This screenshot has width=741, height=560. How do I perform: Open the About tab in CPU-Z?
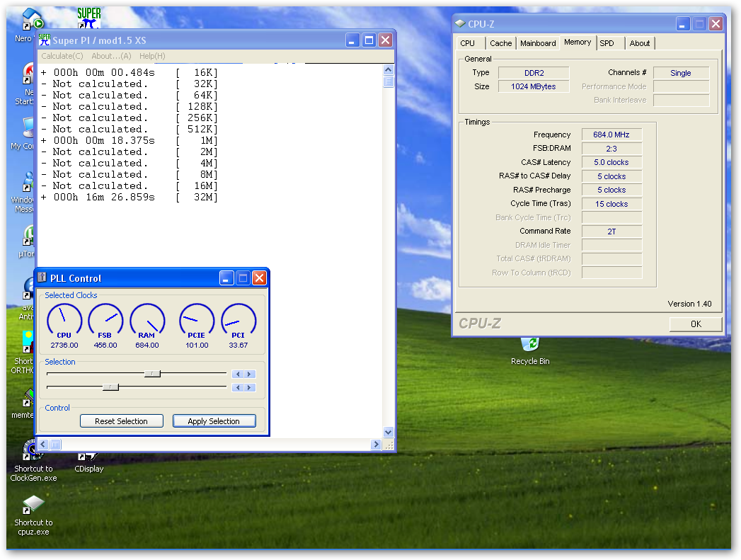pos(639,43)
